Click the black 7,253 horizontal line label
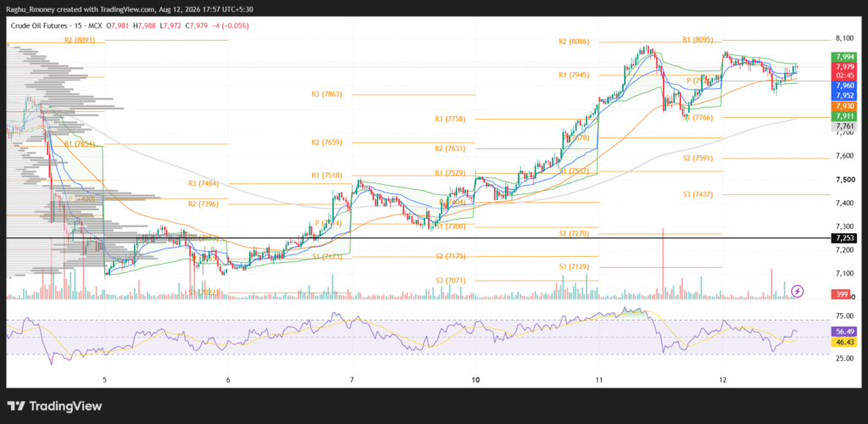This screenshot has height=424, width=868. 845,238
